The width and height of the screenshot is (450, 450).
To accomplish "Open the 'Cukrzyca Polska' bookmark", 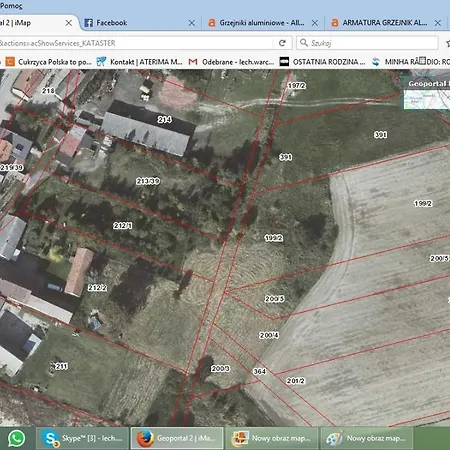I will pyautogui.click(x=49, y=62).
